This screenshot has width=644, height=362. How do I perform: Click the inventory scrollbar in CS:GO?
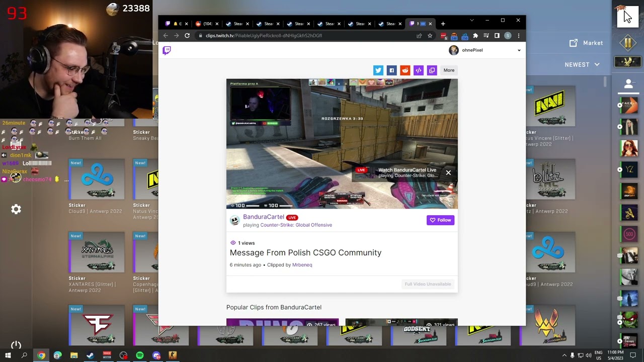tap(605, 80)
